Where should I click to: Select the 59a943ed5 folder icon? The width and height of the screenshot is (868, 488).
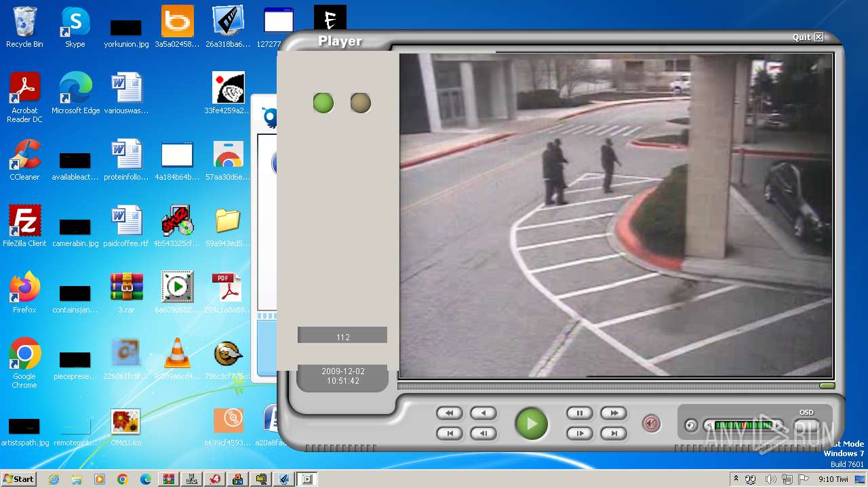pos(228,226)
